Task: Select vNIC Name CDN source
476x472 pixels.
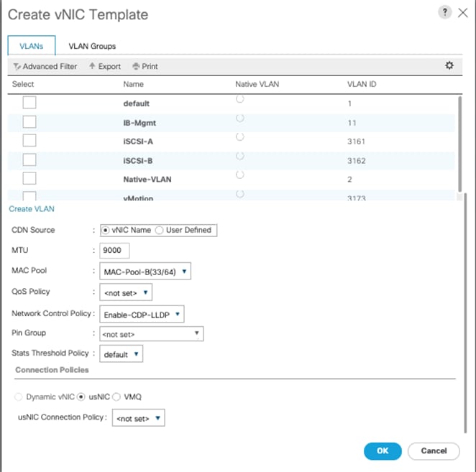Action: click(x=105, y=230)
